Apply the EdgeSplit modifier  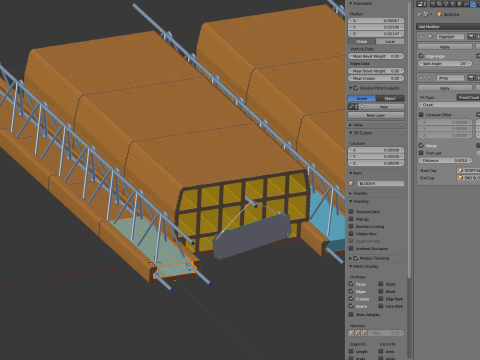tap(445, 47)
